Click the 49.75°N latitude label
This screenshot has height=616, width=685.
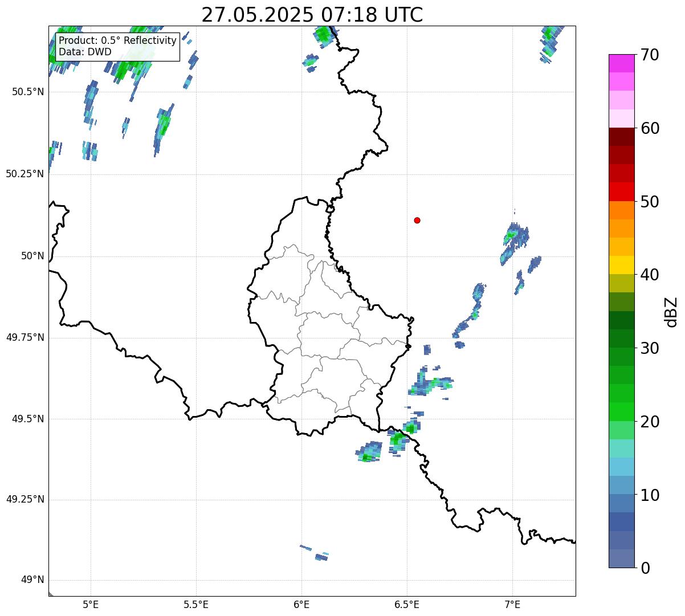tap(25, 337)
